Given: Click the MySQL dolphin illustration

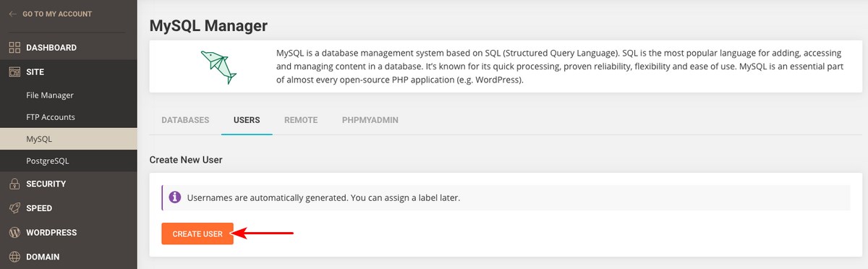Looking at the screenshot, I should point(219,67).
